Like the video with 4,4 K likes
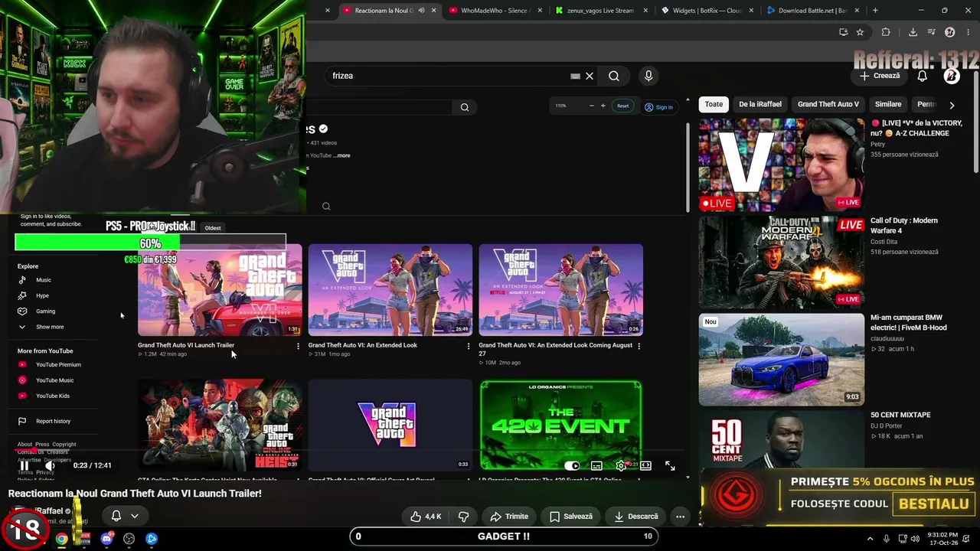The image size is (980, 551). point(426,517)
